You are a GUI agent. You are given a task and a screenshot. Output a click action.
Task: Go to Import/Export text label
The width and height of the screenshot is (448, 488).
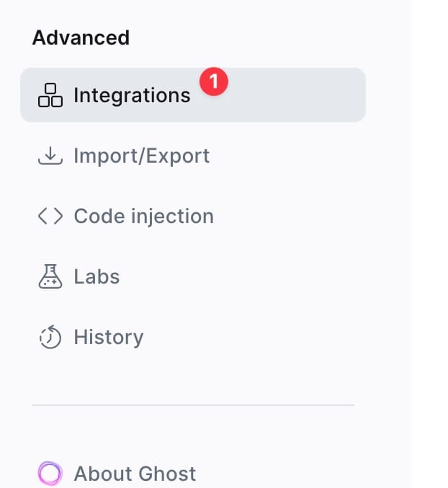[x=141, y=155]
